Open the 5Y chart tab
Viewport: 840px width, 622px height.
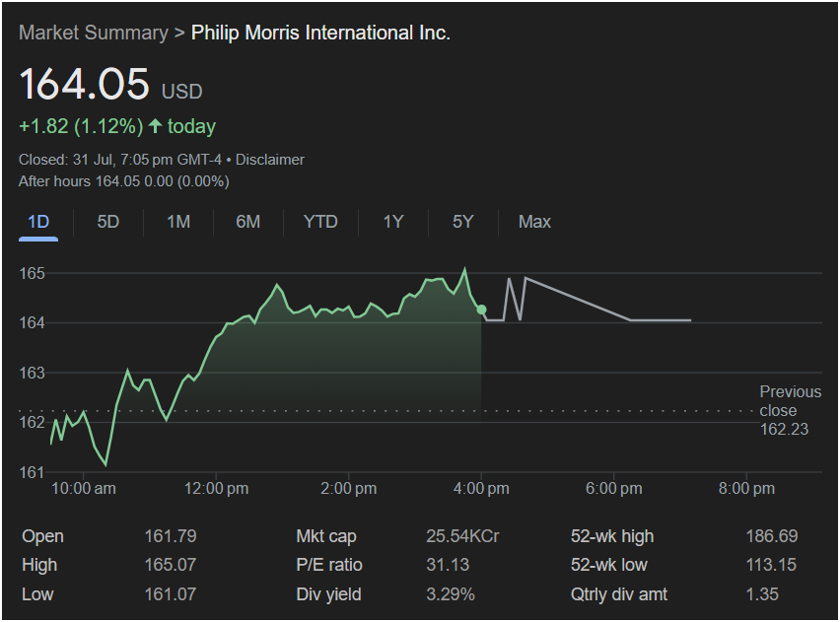click(463, 222)
